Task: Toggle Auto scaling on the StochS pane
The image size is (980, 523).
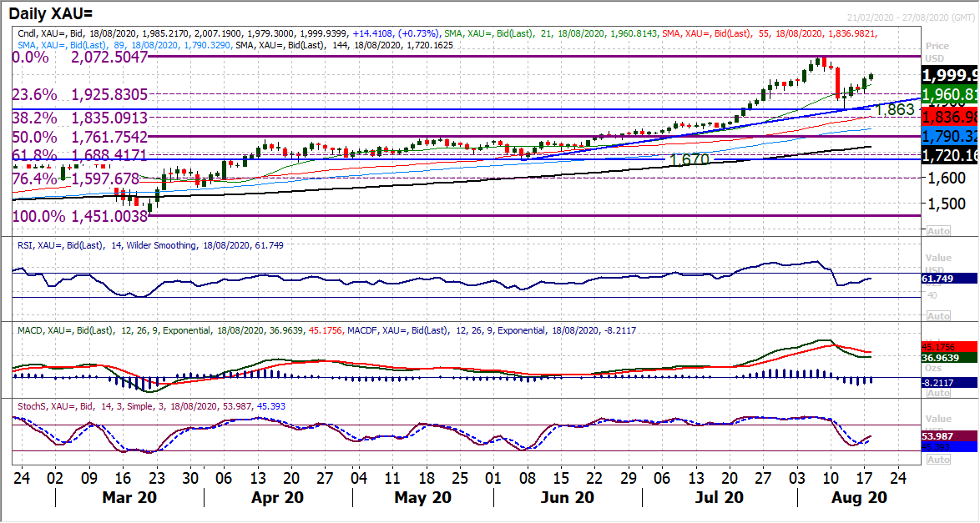Action: 938,460
